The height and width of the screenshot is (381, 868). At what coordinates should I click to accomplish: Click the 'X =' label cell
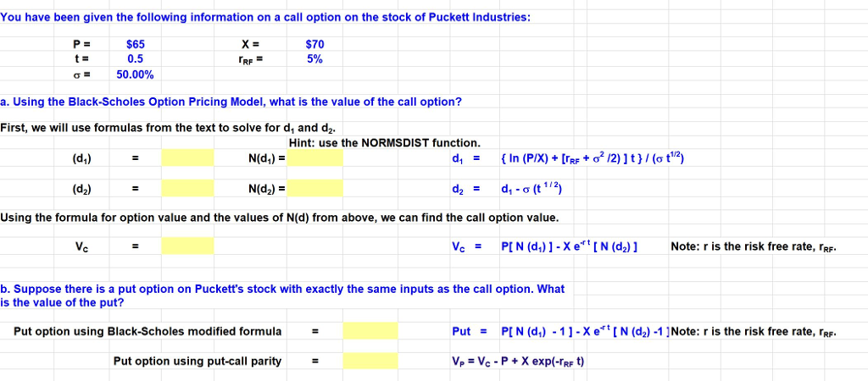tap(251, 45)
